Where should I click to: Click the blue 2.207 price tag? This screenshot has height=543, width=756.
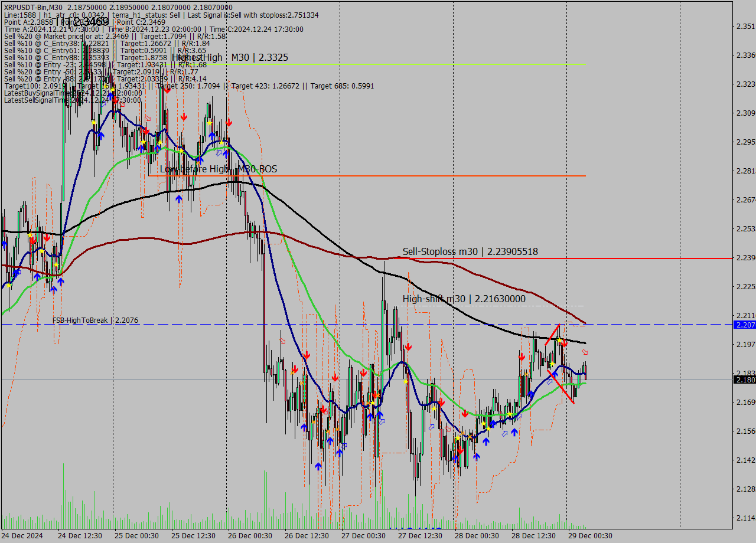point(744,325)
